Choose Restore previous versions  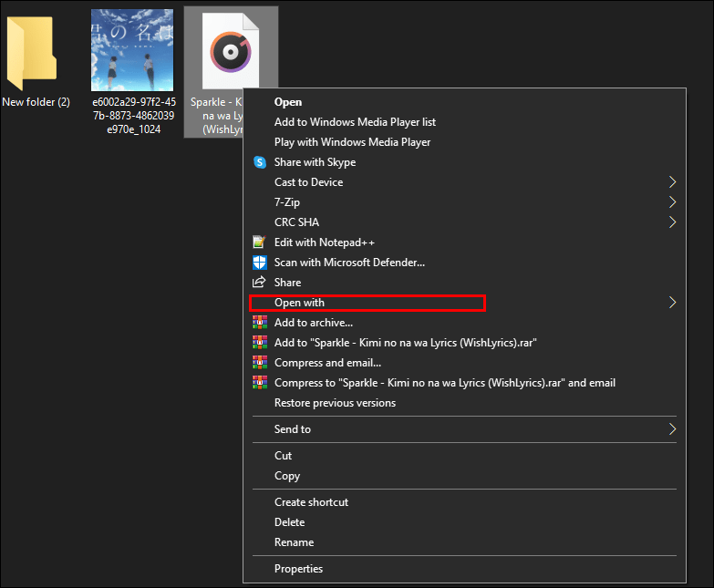point(464,402)
